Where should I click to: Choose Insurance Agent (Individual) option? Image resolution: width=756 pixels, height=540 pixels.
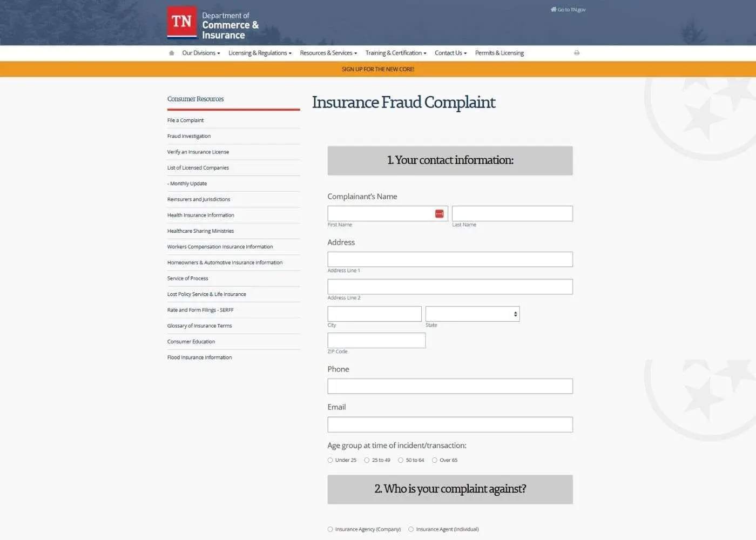411,529
